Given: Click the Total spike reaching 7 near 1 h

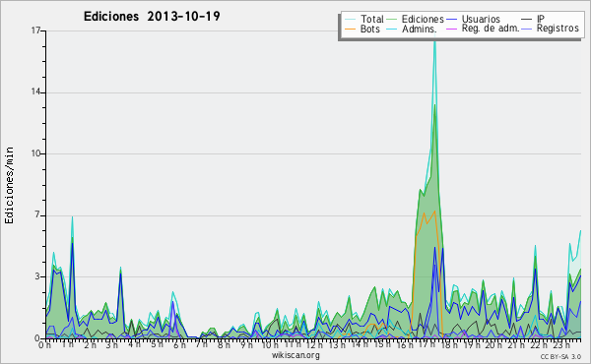Looking at the screenshot, I should tap(72, 217).
